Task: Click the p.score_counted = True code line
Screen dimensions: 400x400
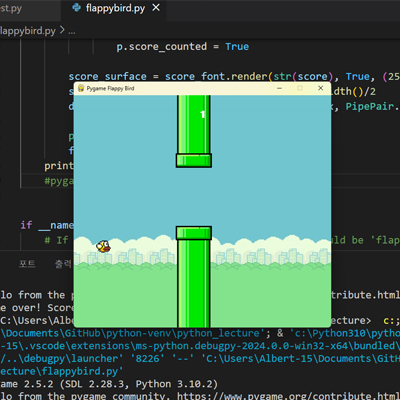Action: 183,47
